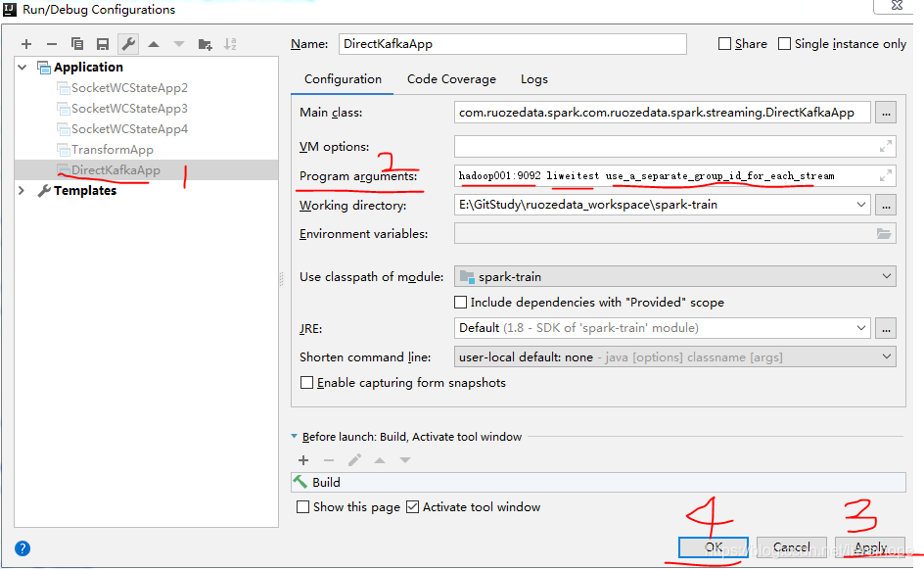The height and width of the screenshot is (569, 924).
Task: Enable Single instance only checkbox
Action: (x=784, y=44)
